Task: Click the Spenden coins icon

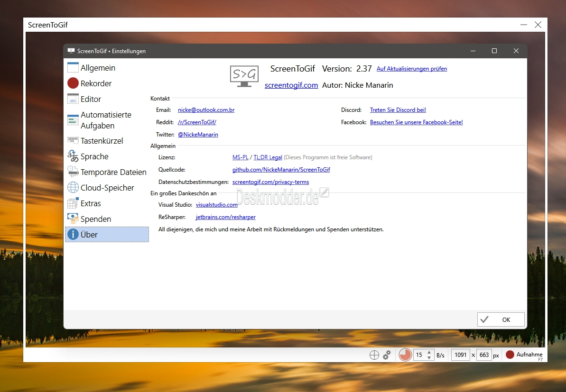Action: (x=73, y=219)
